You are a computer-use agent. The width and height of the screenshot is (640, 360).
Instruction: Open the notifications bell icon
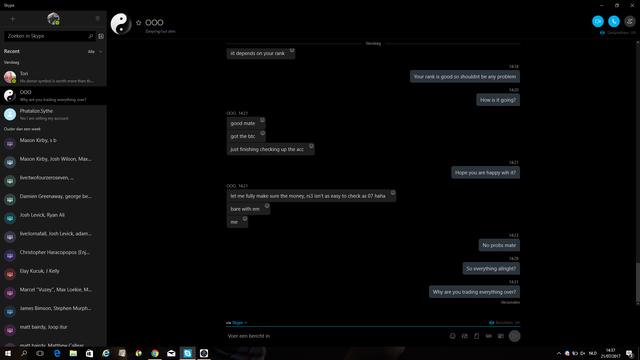point(98,19)
